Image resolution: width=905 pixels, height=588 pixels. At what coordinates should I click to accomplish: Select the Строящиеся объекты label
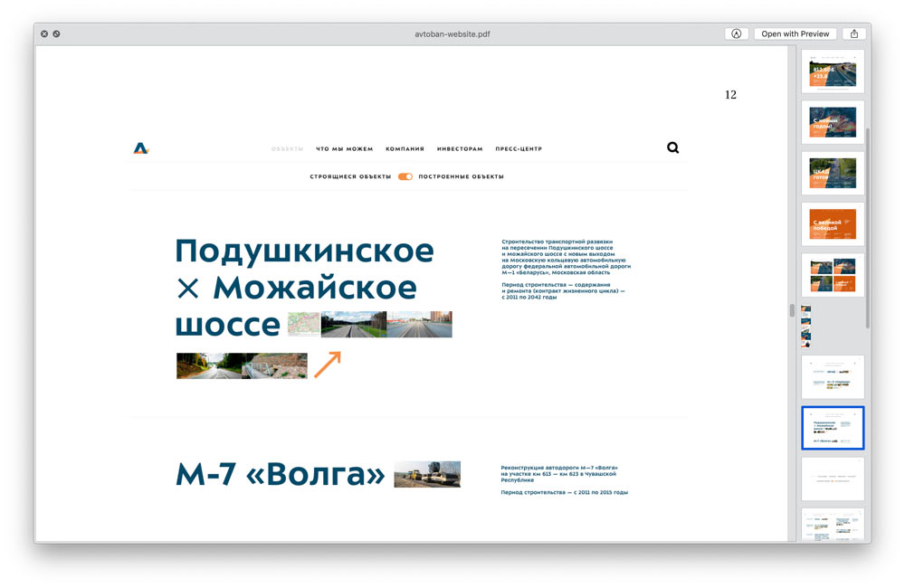click(x=350, y=176)
